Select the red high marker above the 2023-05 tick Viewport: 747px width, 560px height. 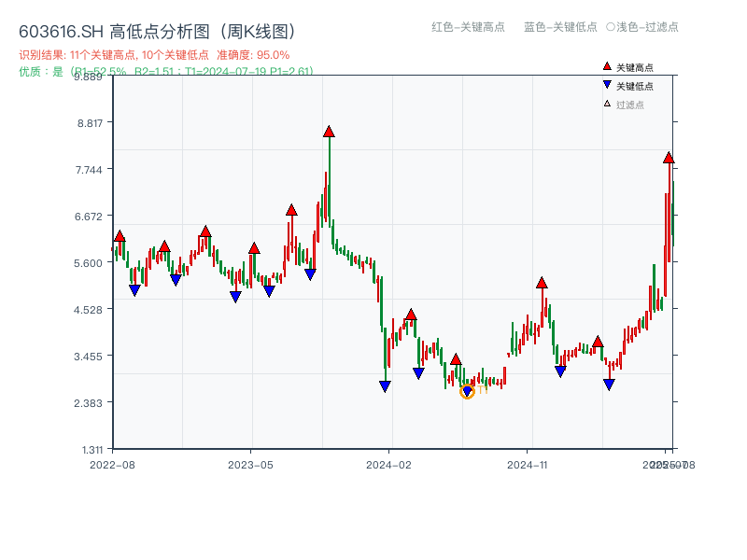click(x=254, y=248)
